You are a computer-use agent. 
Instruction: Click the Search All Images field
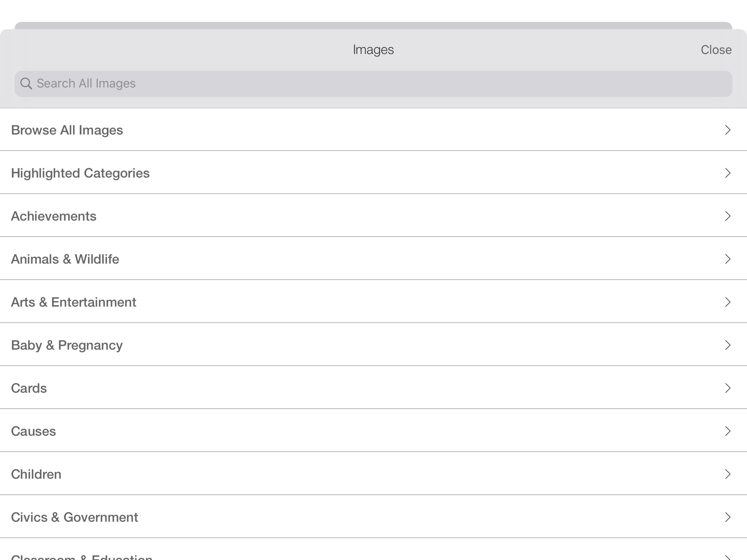point(373,84)
